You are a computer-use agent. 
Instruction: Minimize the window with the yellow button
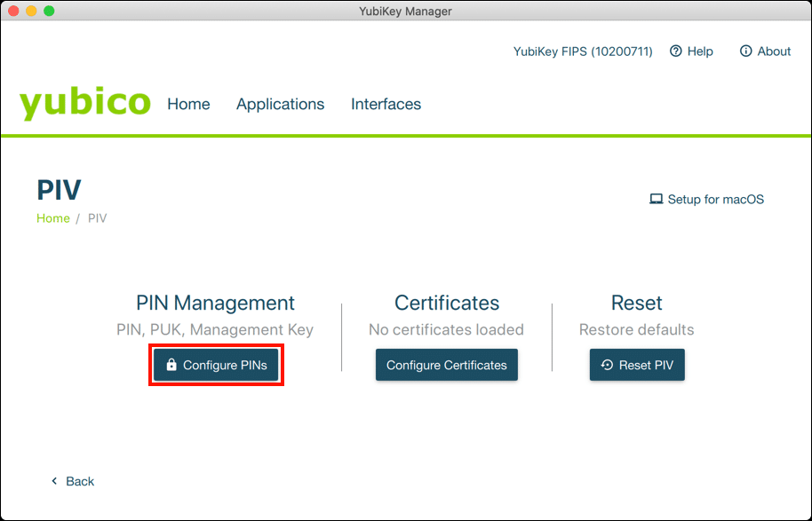point(31,12)
